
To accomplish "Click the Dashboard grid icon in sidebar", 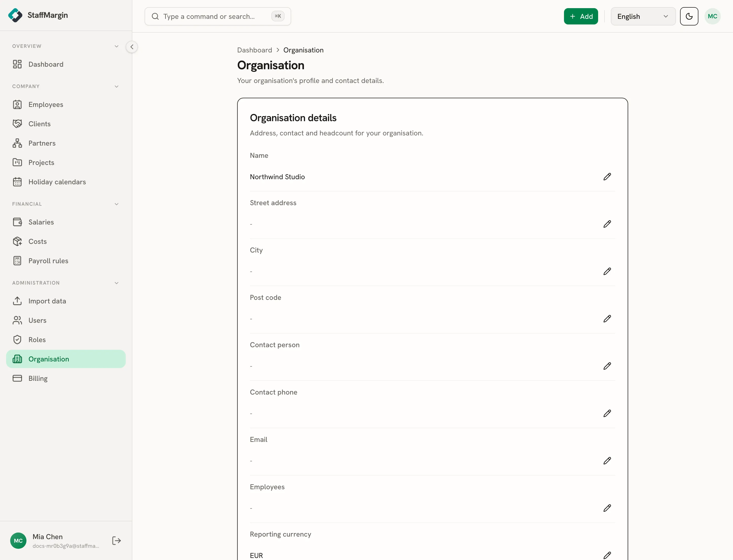I will coord(17,64).
